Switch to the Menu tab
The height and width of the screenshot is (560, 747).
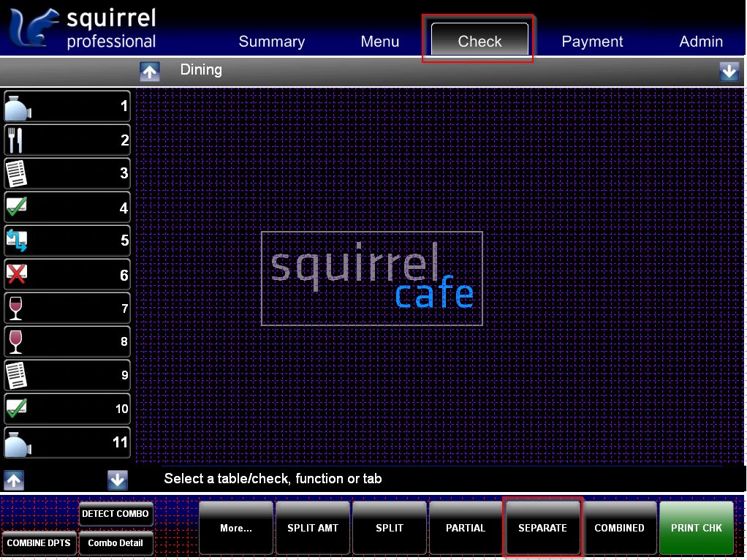pyautogui.click(x=379, y=42)
